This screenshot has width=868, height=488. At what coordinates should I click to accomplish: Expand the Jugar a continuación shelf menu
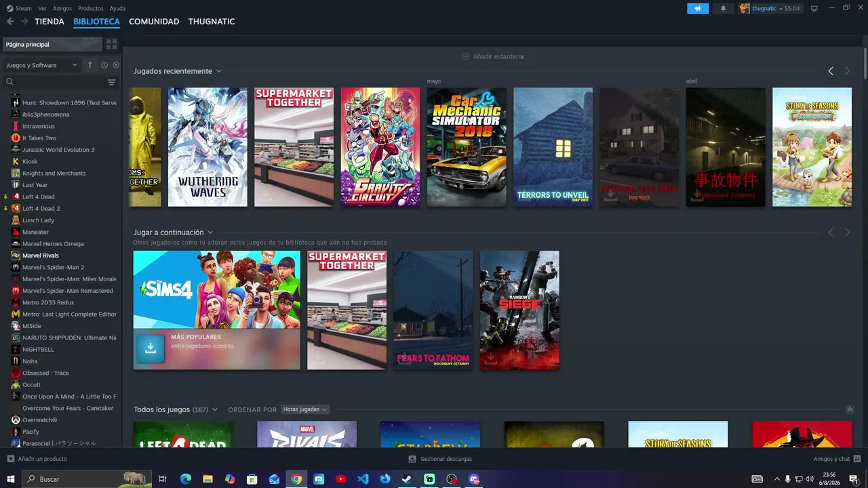pos(210,232)
